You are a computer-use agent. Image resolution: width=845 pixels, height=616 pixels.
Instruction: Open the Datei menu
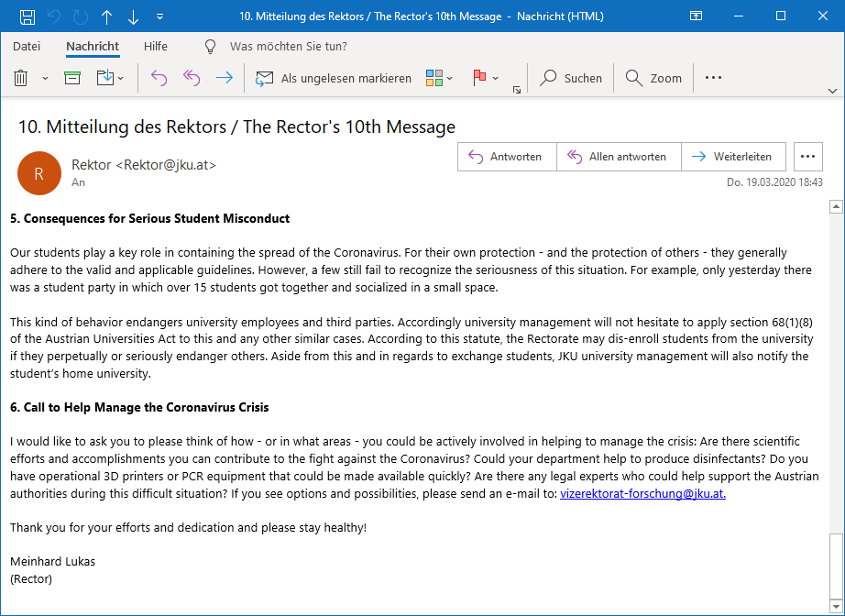point(27,47)
